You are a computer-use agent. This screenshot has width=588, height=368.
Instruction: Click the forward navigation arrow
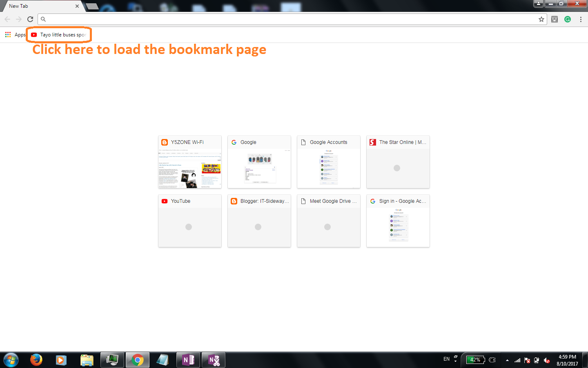[19, 19]
